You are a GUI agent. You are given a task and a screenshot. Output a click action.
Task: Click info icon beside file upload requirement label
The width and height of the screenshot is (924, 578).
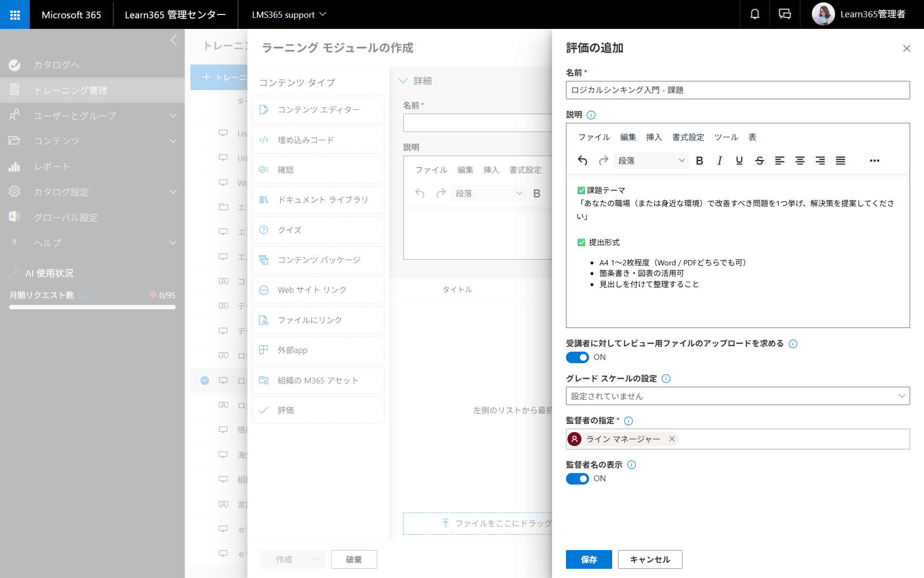coord(793,344)
